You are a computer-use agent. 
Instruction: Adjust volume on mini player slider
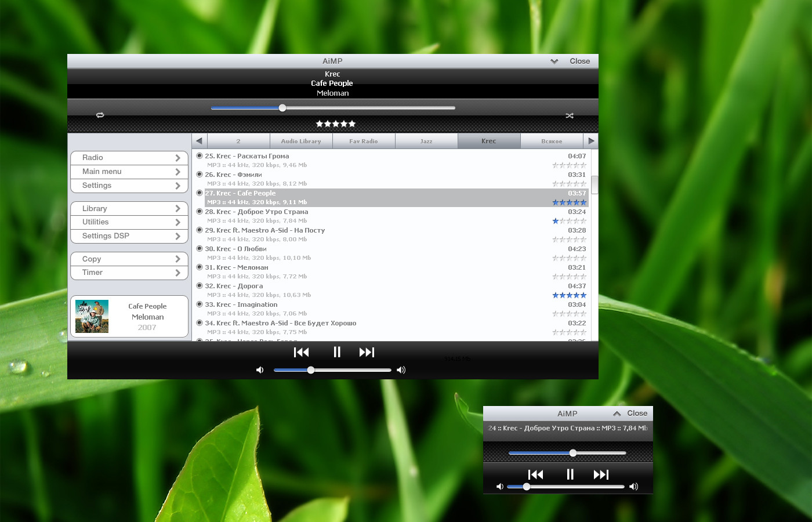click(x=565, y=487)
